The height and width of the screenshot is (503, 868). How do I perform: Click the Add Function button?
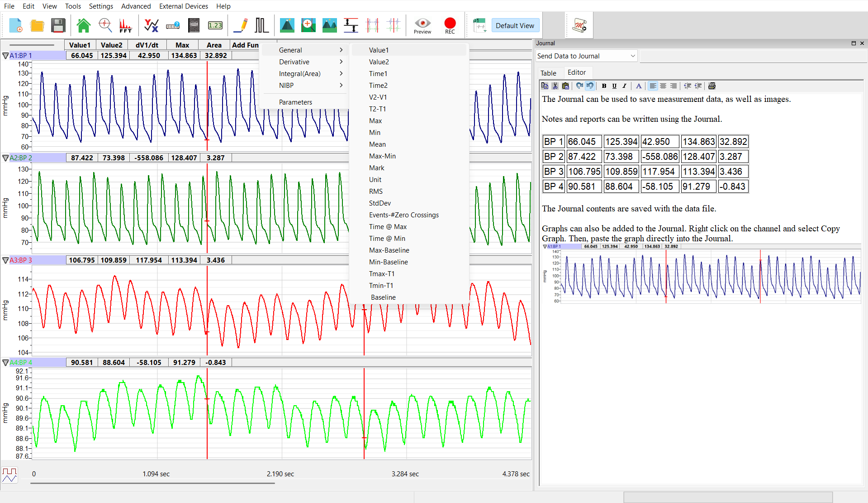click(x=245, y=45)
